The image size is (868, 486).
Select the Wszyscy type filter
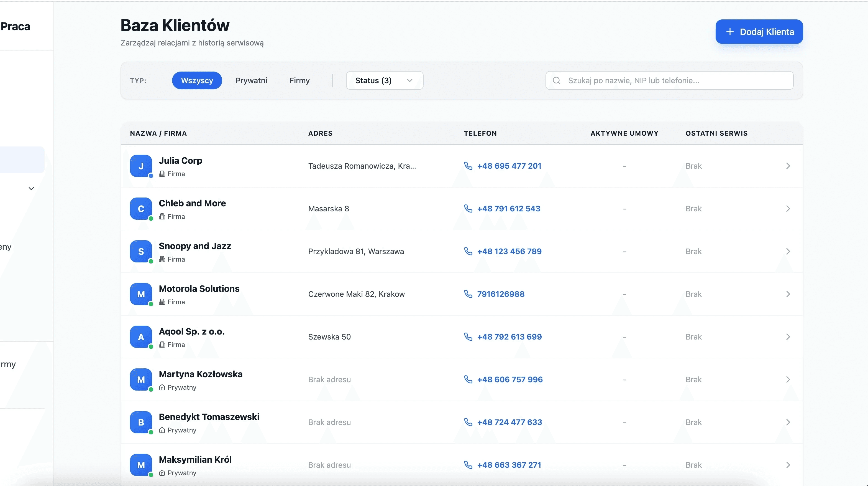[197, 81]
